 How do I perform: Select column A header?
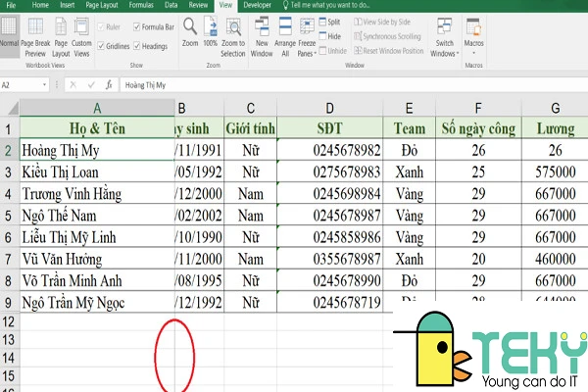97,108
